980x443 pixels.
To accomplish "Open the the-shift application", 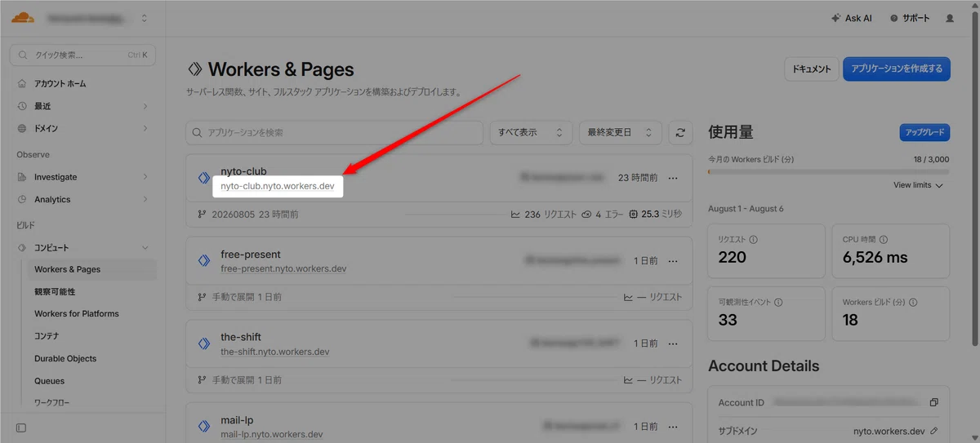I will click(240, 337).
